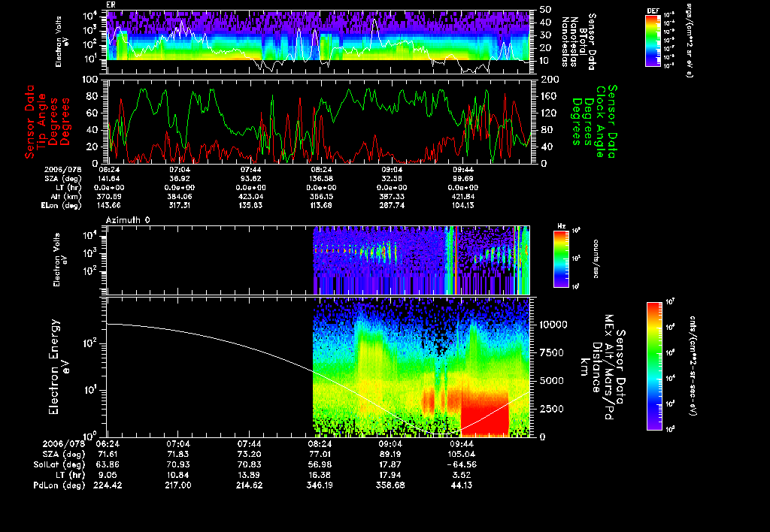Select SZA value 93.62
Image resolution: width=770 pixels, height=532 pixels.
[251, 179]
